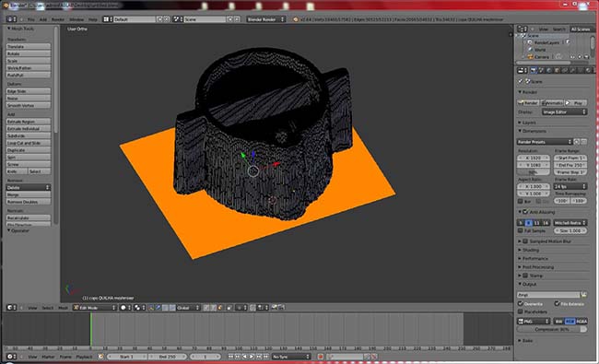The height and width of the screenshot is (364, 599).
Task: Enable the Stamp checkbox
Action: [525, 276]
